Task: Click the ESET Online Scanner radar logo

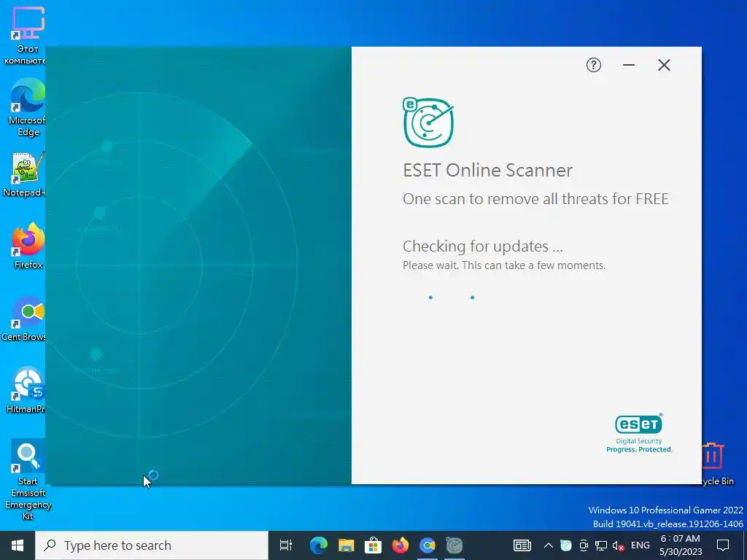Action: coord(427,122)
